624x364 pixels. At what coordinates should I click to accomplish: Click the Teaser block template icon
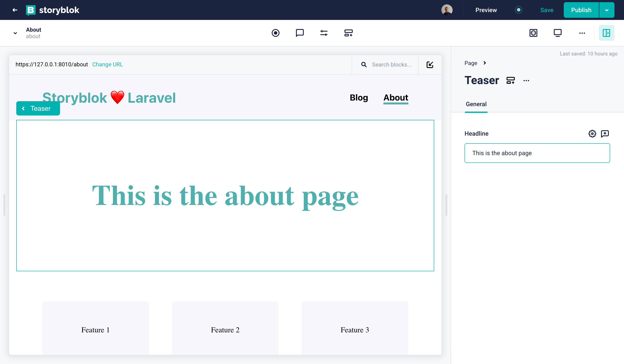click(x=511, y=80)
